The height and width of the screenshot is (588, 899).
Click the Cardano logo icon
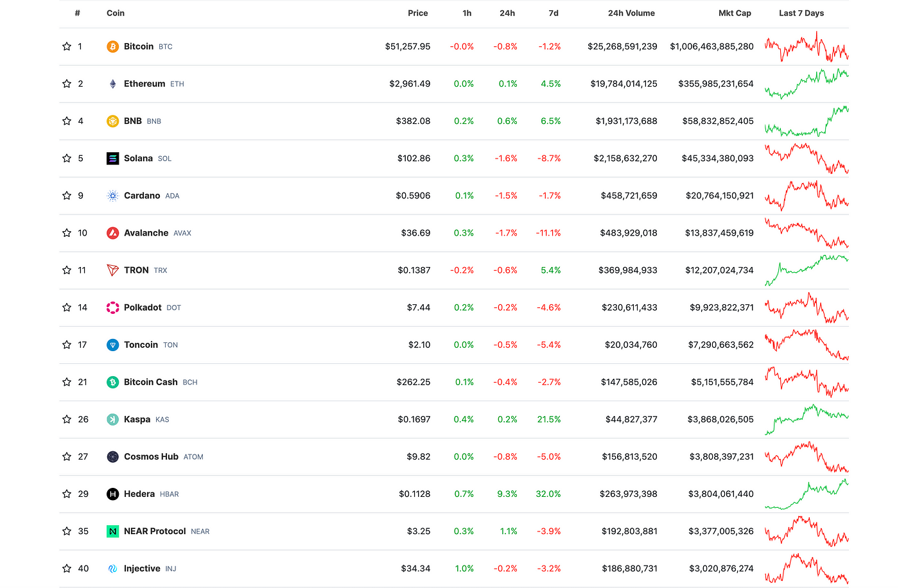112,196
